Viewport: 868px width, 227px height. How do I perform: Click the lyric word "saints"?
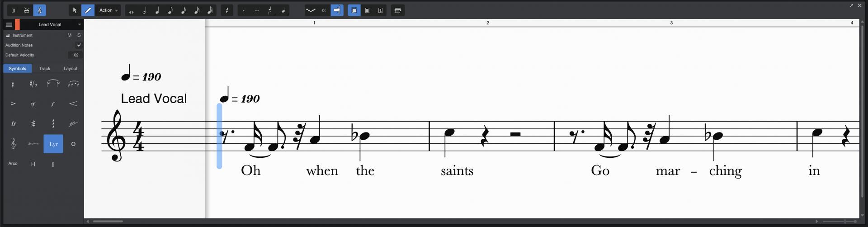tap(457, 171)
